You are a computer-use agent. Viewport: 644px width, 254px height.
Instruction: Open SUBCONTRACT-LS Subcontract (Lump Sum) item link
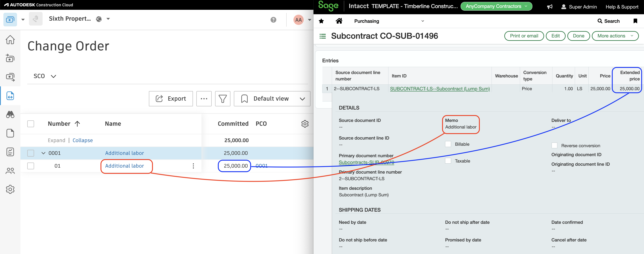(440, 89)
